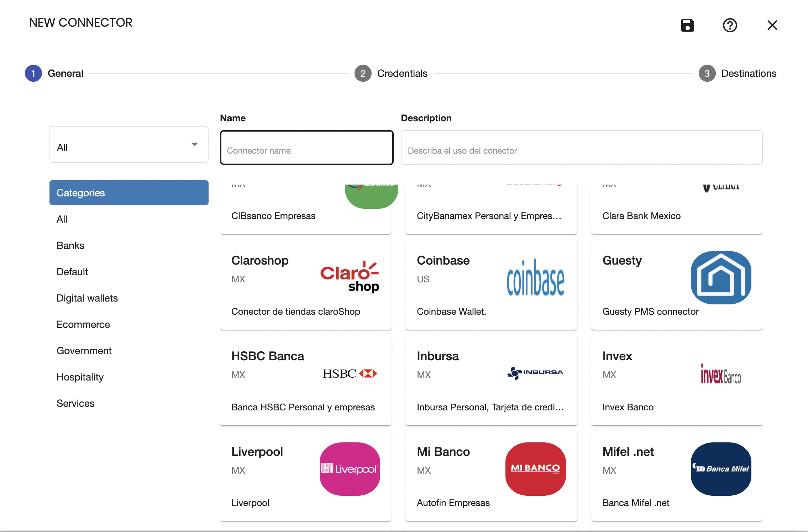Click the HSBC logo
Image resolution: width=808 pixels, height=532 pixels.
350,373
